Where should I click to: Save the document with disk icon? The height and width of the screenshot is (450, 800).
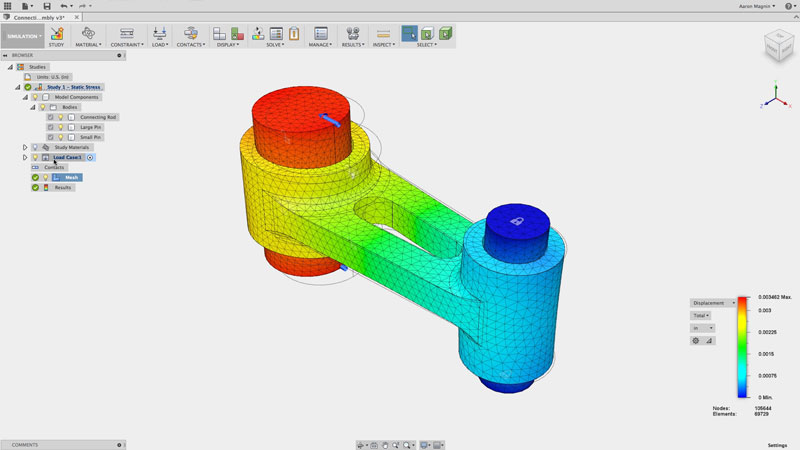pyautogui.click(x=46, y=6)
